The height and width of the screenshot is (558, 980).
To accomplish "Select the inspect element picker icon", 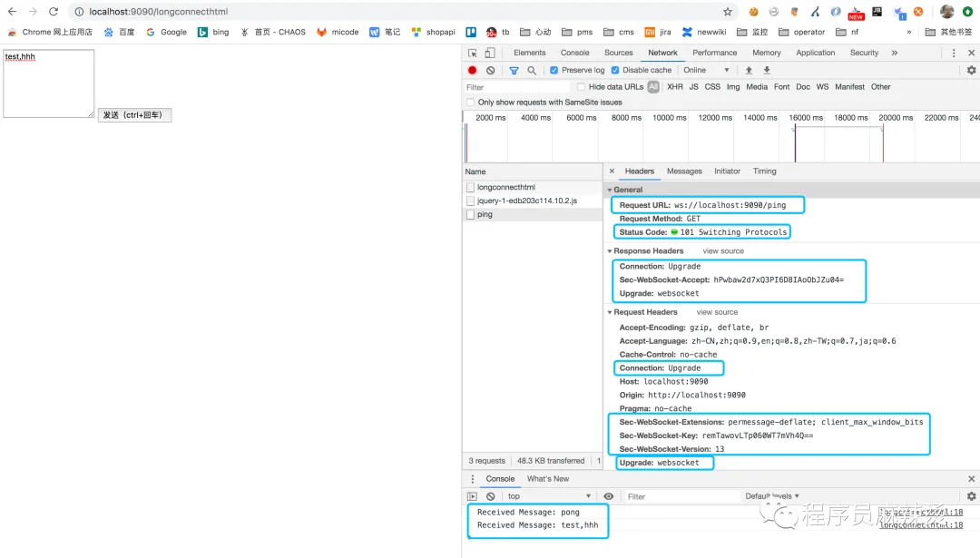I will coord(473,54).
